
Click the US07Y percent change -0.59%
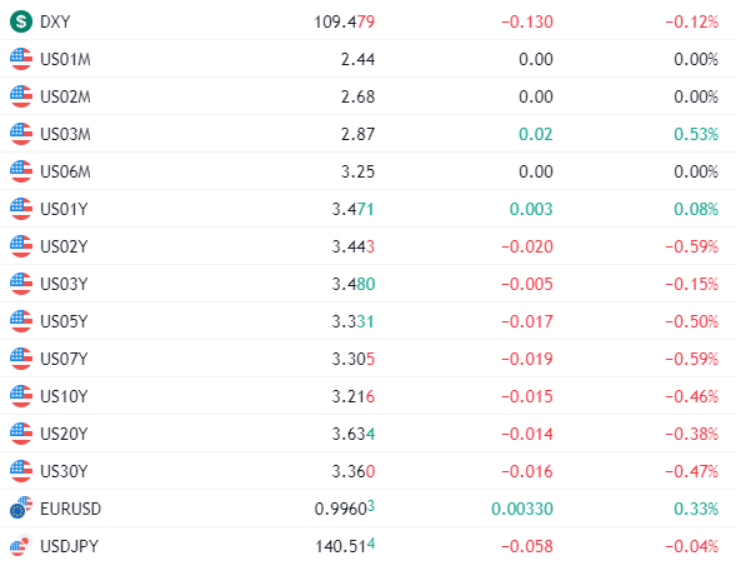[691, 360]
